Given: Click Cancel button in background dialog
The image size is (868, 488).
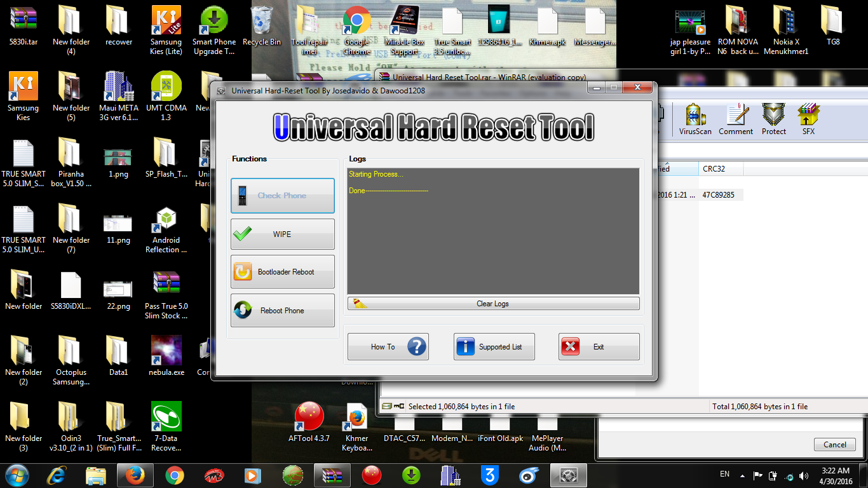Looking at the screenshot, I should pos(835,444).
